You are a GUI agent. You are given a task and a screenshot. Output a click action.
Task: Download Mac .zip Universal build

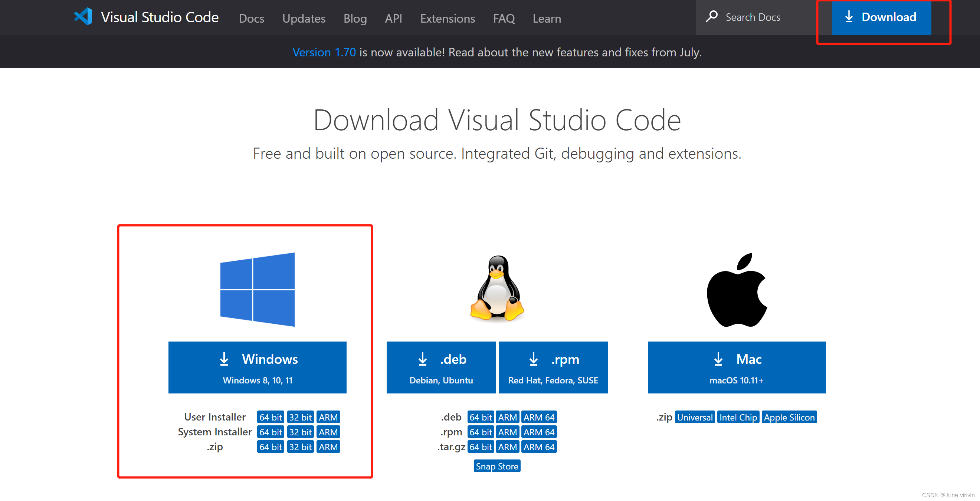(x=695, y=417)
